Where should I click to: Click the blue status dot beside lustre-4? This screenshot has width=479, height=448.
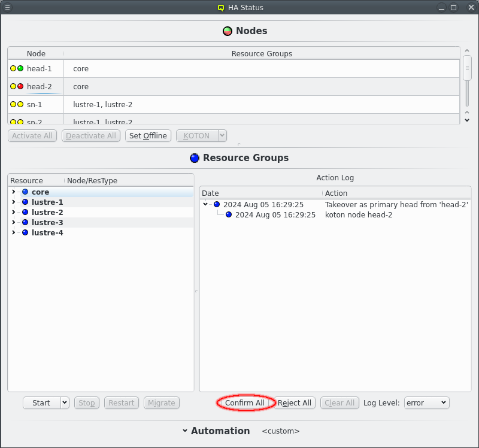(x=25, y=232)
